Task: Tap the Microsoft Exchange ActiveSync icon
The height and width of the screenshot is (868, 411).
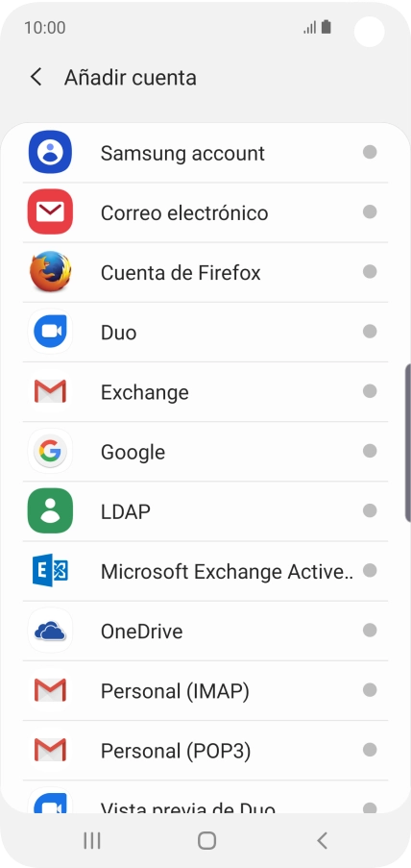Action: tap(50, 571)
